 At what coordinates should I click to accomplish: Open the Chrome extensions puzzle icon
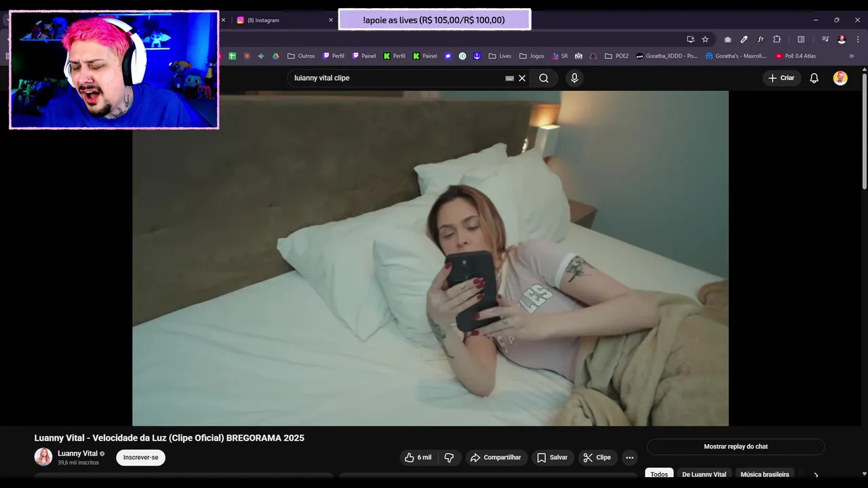(777, 39)
